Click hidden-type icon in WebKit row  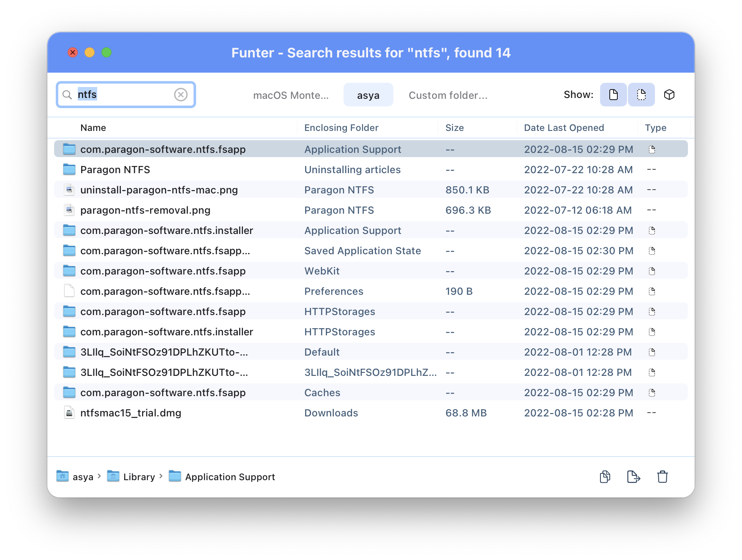click(x=652, y=271)
